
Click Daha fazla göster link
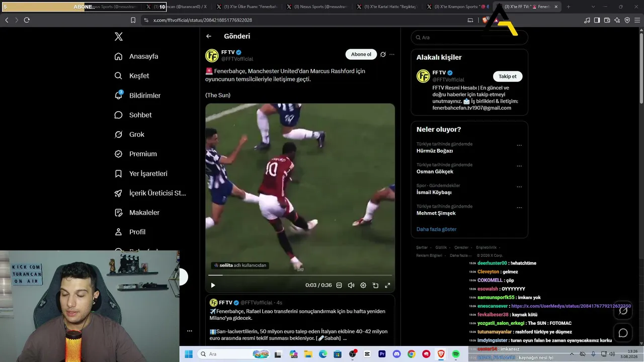436,229
